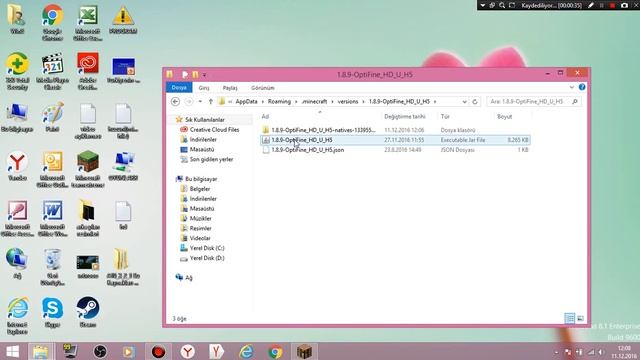Navigate to AppData in the breadcrumb
Image resolution: width=640 pixels, height=360 pixels.
pyautogui.click(x=247, y=102)
